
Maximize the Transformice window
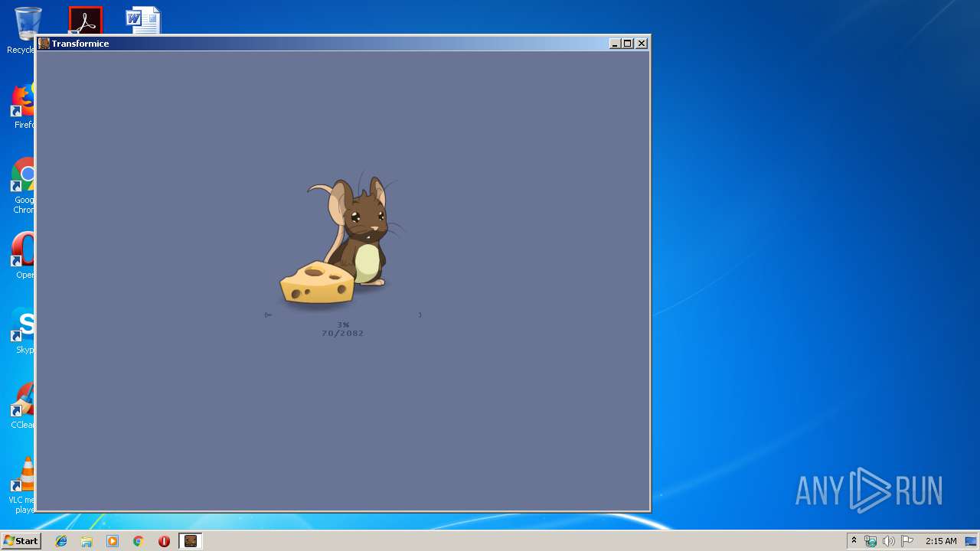tap(627, 44)
